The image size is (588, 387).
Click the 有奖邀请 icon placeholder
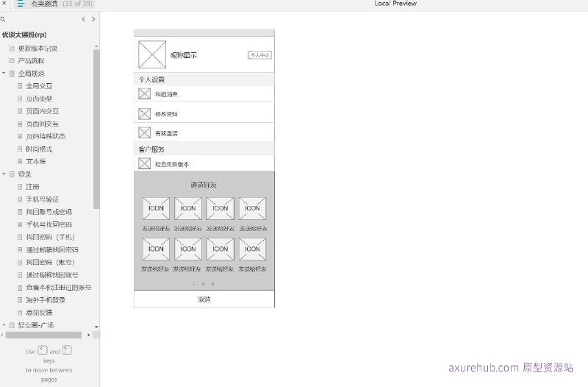click(144, 132)
